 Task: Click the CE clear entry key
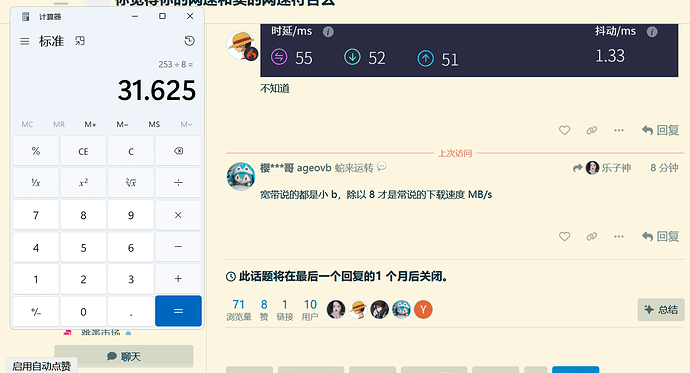(83, 151)
